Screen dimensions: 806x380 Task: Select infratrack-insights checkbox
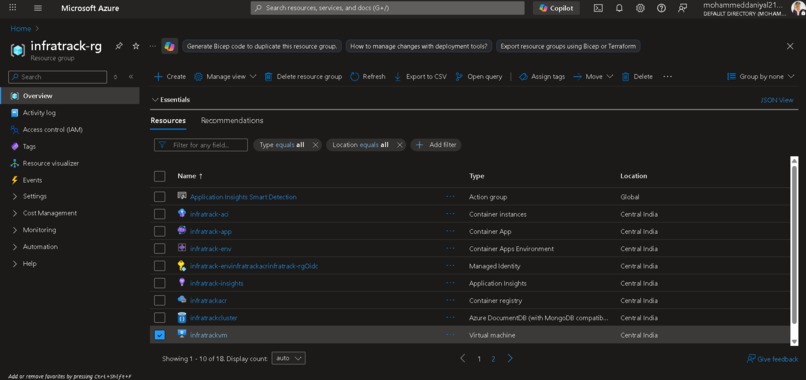[160, 283]
